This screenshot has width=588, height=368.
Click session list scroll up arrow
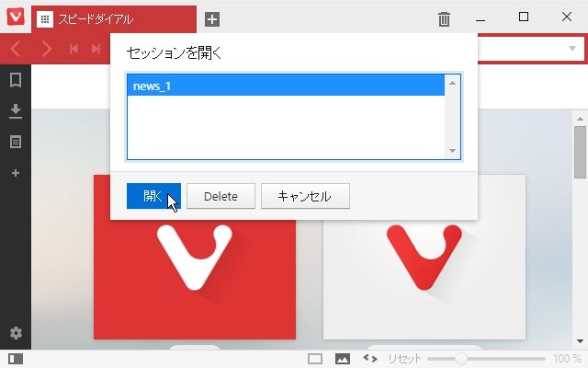(x=452, y=83)
